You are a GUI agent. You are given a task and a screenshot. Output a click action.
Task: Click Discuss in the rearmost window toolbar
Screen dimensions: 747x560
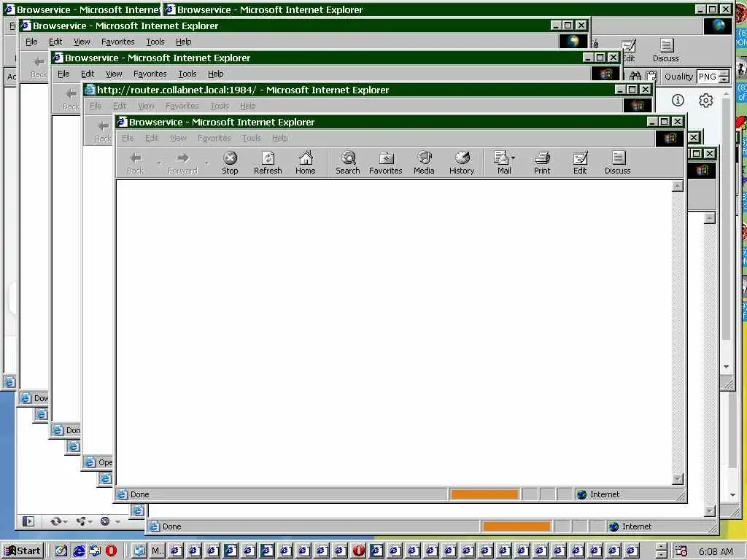[x=666, y=50]
